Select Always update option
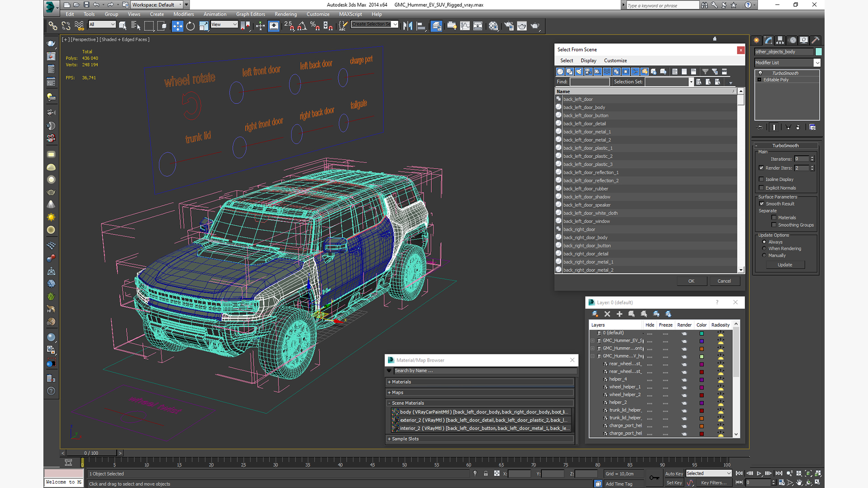The width and height of the screenshot is (868, 488). click(x=764, y=242)
